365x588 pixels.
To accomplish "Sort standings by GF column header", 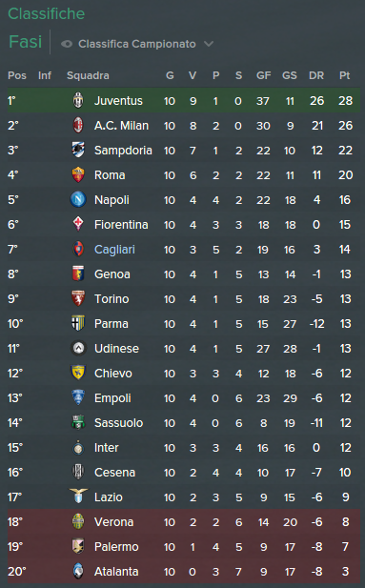I will (263, 75).
